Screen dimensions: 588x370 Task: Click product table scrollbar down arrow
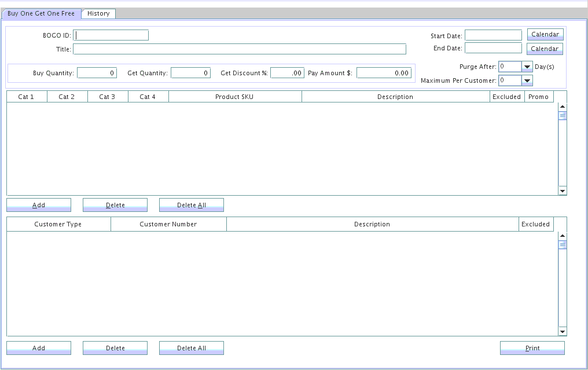tap(562, 191)
